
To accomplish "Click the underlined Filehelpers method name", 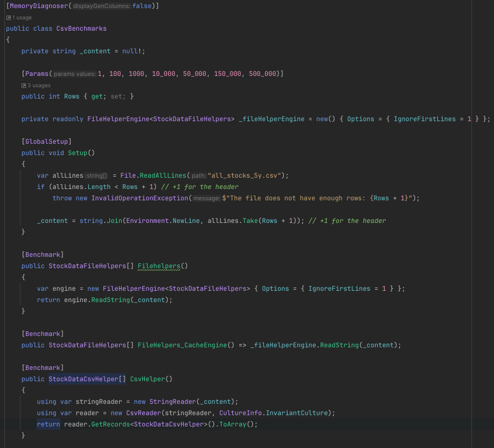I will (159, 267).
